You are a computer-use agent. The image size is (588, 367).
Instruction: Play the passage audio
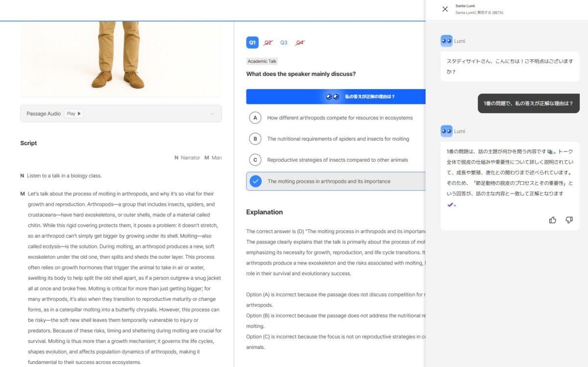click(75, 114)
